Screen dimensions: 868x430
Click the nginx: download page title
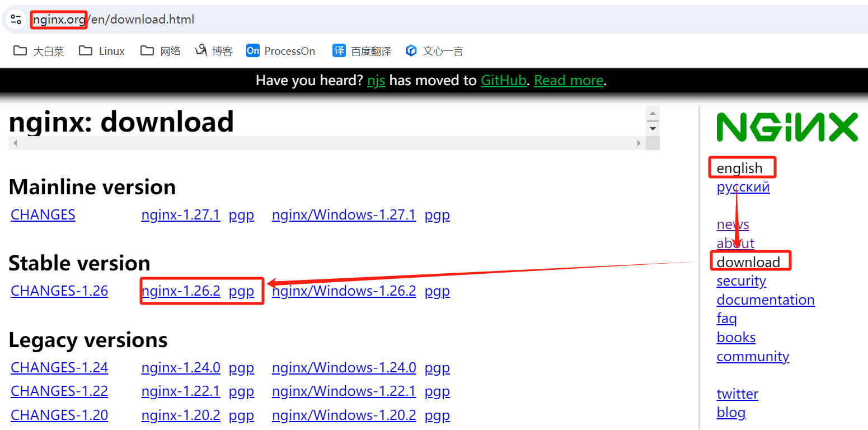(121, 121)
